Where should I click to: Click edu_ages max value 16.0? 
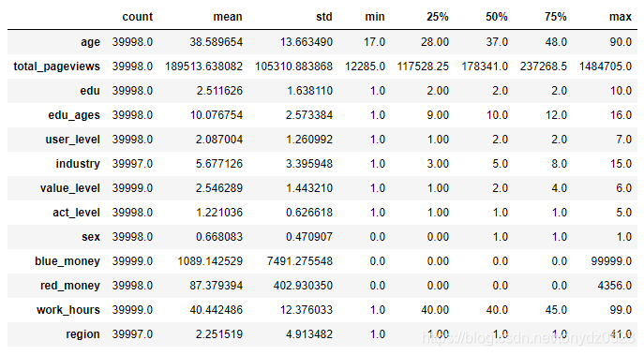pos(621,115)
